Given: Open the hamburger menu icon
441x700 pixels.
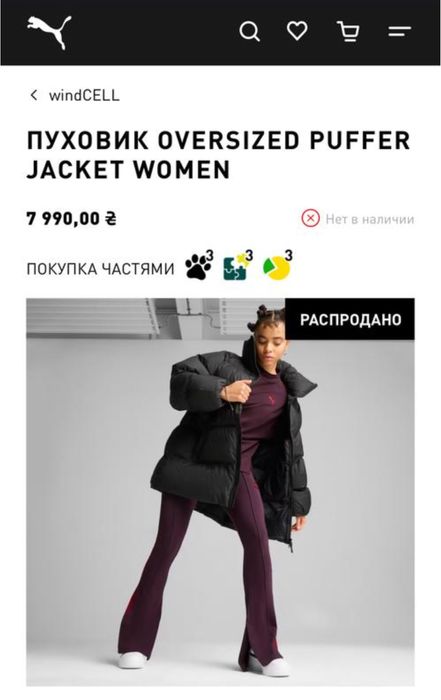Looking at the screenshot, I should (399, 31).
